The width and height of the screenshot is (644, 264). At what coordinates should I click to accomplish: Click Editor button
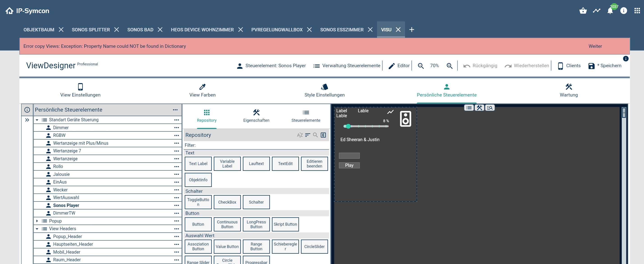pos(399,66)
